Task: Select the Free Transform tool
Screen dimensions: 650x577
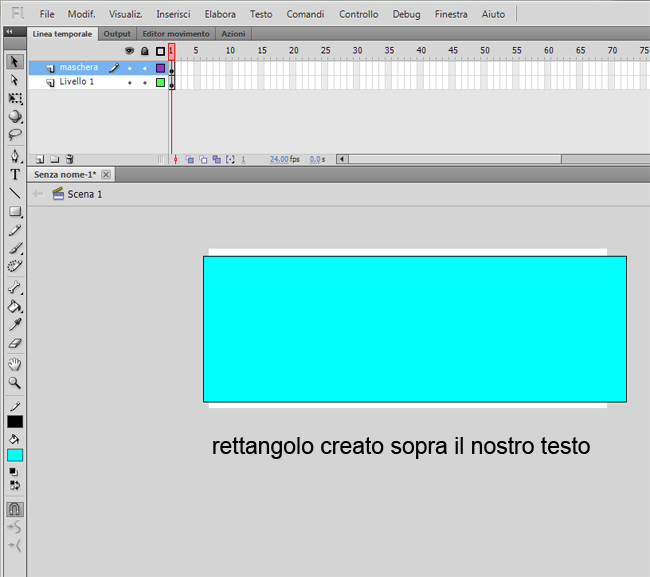Action: [15, 98]
